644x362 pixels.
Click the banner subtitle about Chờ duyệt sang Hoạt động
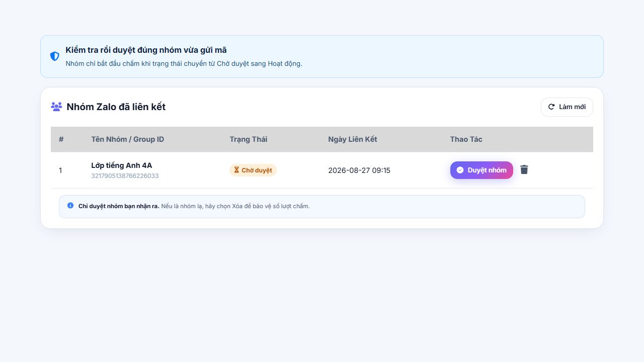tap(184, 64)
